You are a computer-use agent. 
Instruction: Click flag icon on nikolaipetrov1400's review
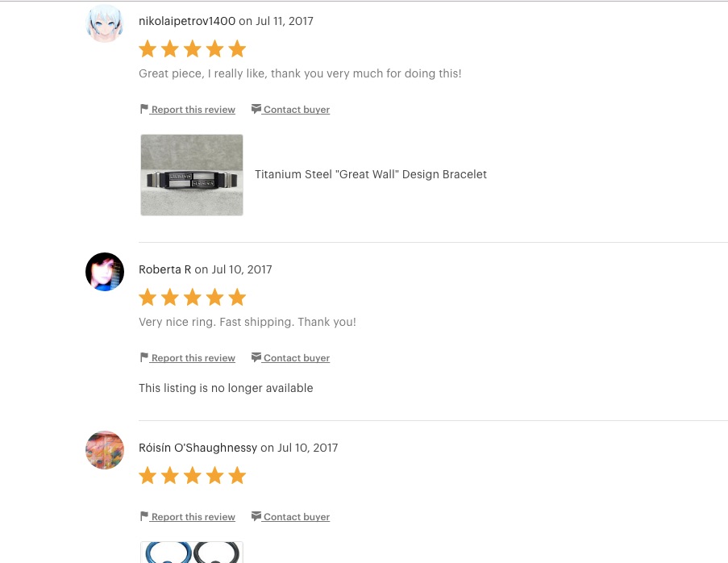pos(144,109)
